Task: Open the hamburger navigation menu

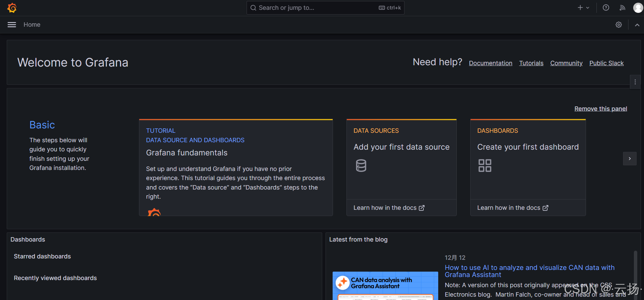Action: (x=12, y=25)
